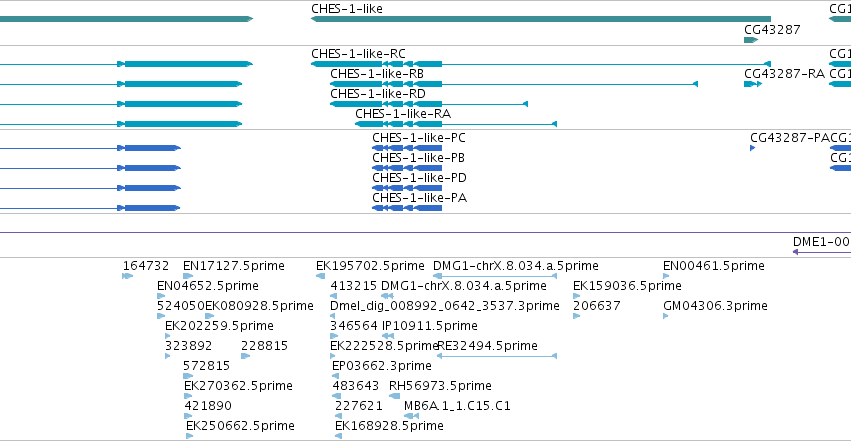Select the CHES-1-like gene label

click(x=346, y=9)
